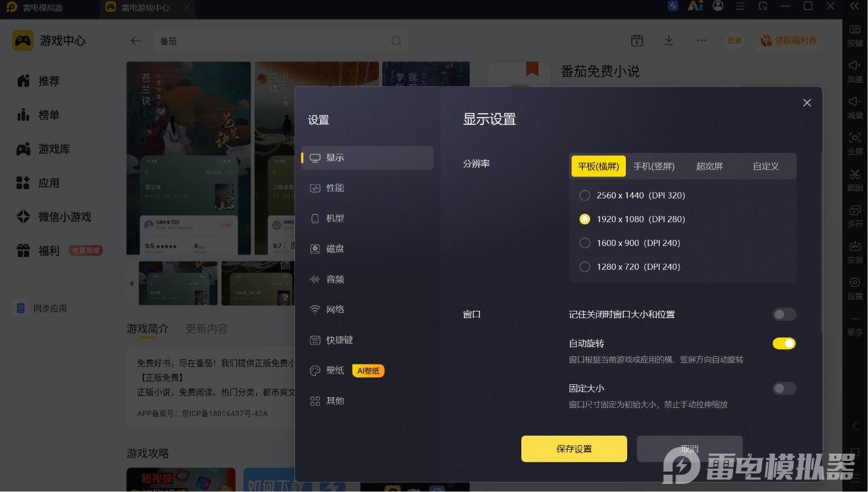Image resolution: width=868 pixels, height=492 pixels.
Task: Click the AI assistant icon in title bar
Action: point(695,7)
